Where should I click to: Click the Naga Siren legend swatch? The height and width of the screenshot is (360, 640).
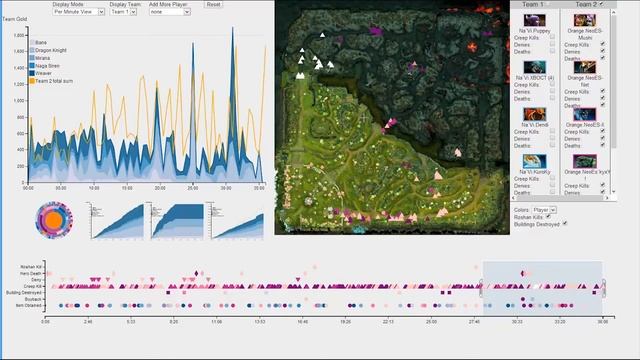(x=32, y=66)
